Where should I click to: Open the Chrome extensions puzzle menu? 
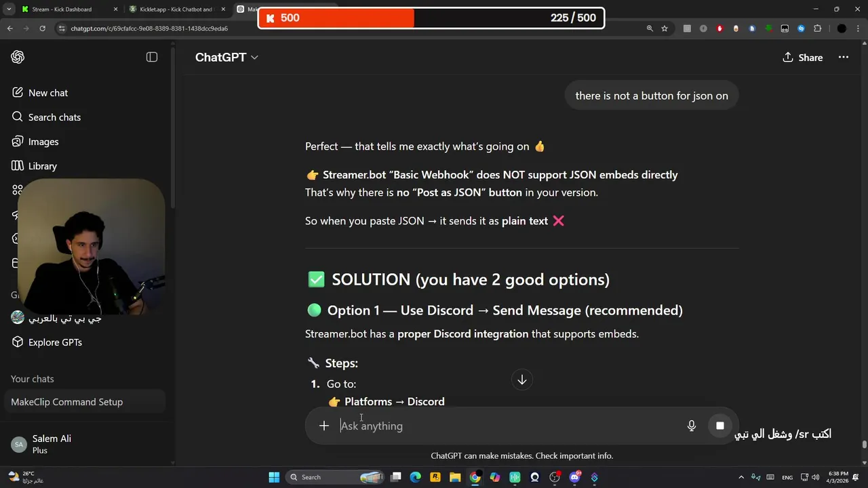pos(817,28)
